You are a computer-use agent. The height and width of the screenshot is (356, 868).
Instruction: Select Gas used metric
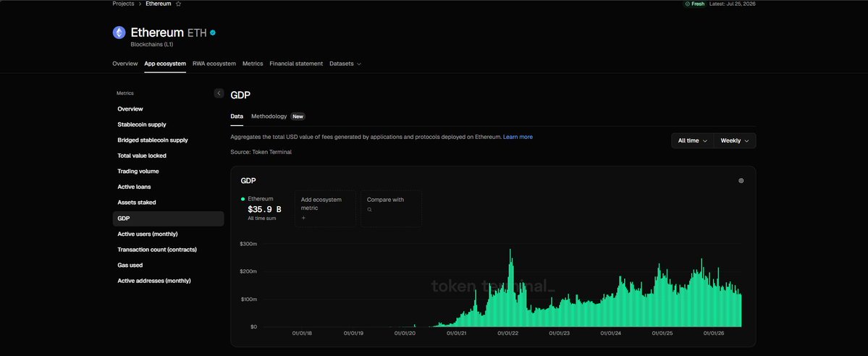click(x=168, y=266)
